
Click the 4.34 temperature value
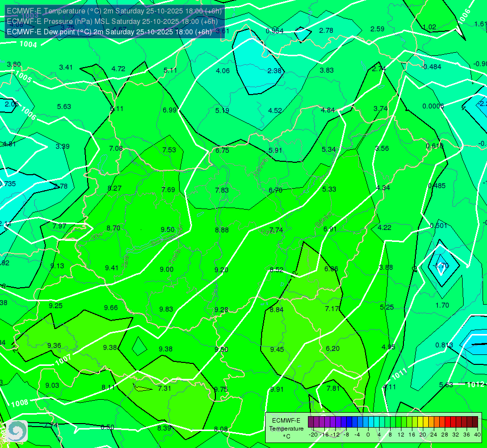[383, 188]
